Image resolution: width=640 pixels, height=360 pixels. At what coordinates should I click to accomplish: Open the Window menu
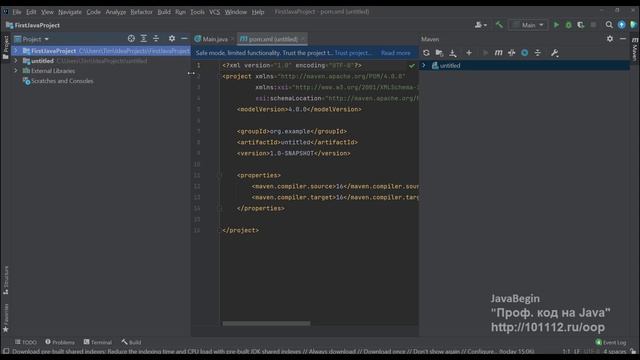(x=236, y=12)
